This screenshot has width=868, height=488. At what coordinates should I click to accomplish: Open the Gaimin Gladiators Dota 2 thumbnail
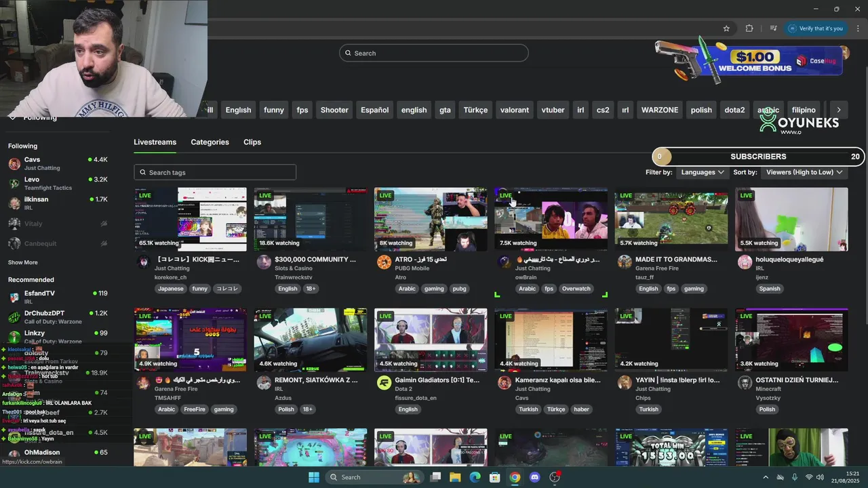(x=431, y=340)
